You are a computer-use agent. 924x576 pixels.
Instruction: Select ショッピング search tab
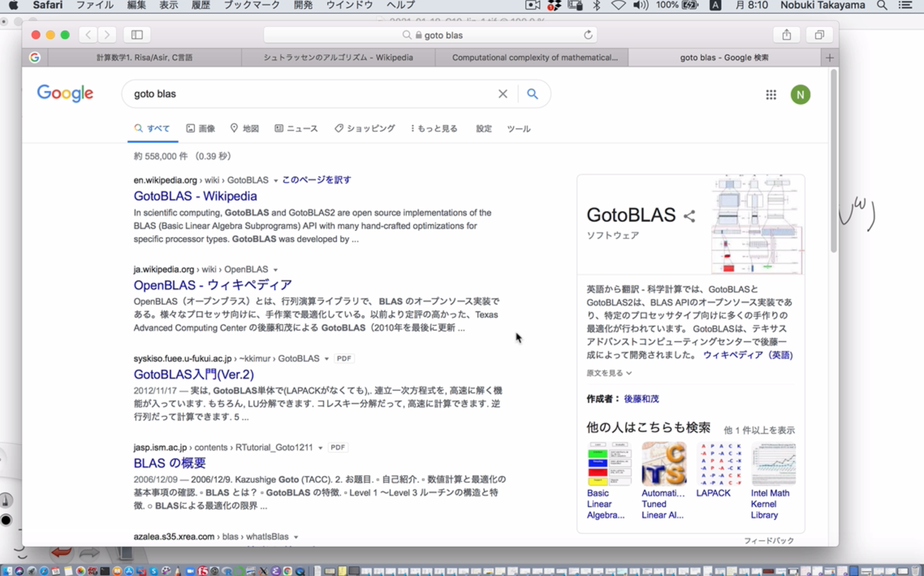pos(365,129)
